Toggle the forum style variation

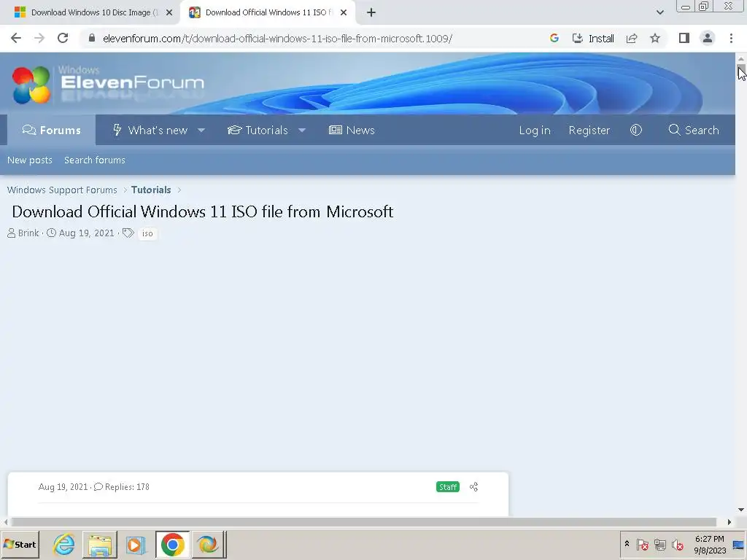click(x=636, y=130)
